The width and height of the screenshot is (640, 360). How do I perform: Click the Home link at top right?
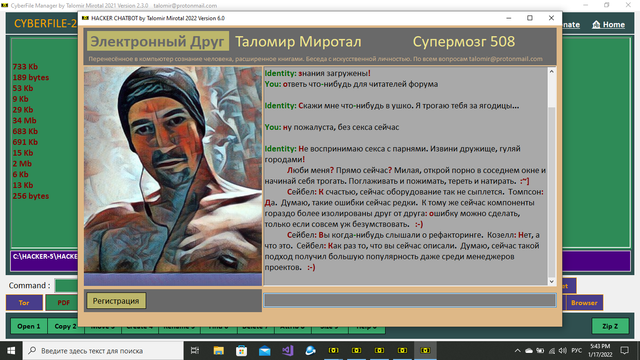point(609,24)
